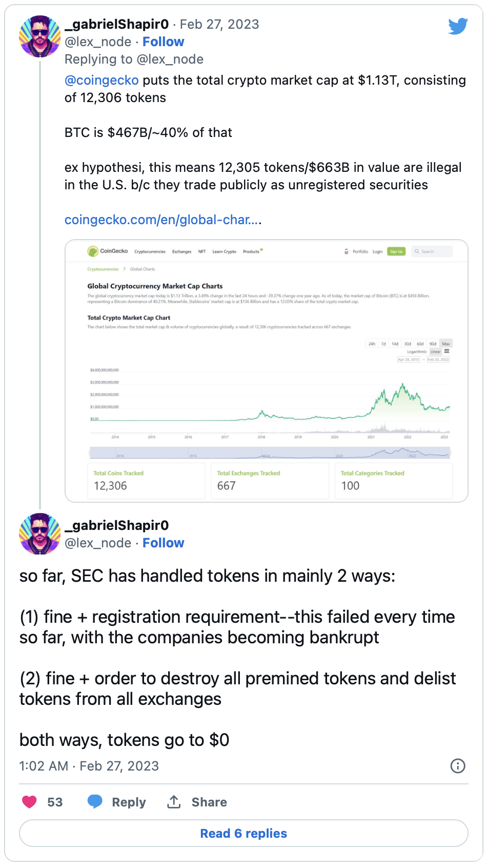This screenshot has width=486, height=868.
Task: Click the Twitter bird logo icon
Action: 457,26
